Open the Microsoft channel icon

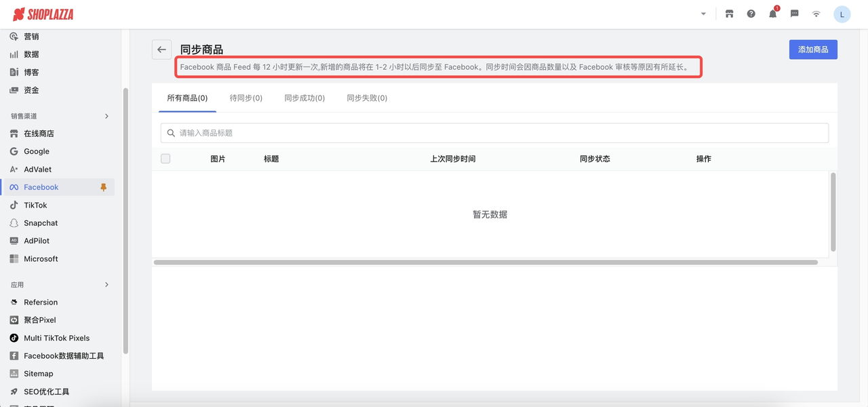(12, 258)
